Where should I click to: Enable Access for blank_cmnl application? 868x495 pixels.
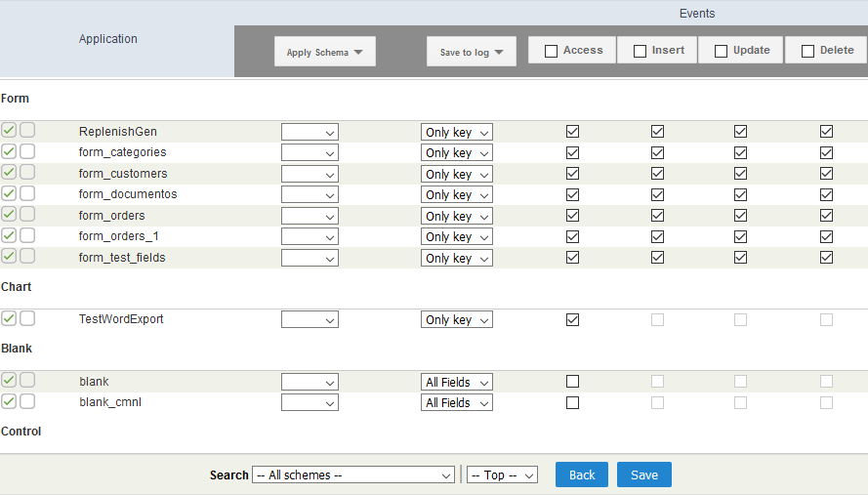coord(572,402)
